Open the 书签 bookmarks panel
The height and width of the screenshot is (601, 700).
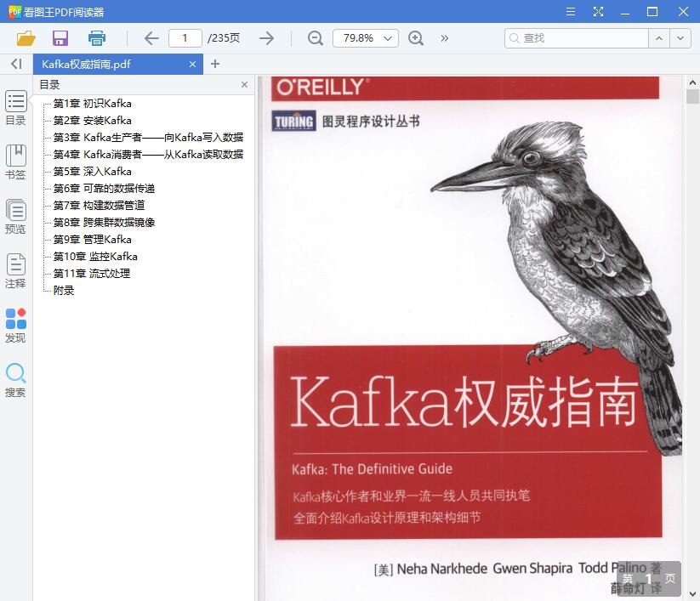point(15,162)
